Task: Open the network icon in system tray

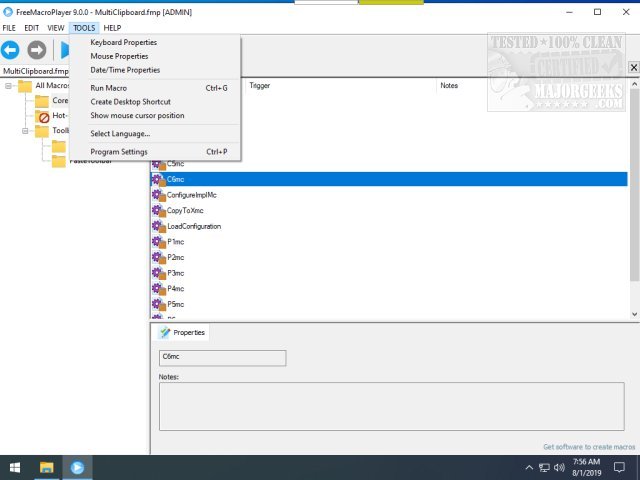Action: pos(544,467)
